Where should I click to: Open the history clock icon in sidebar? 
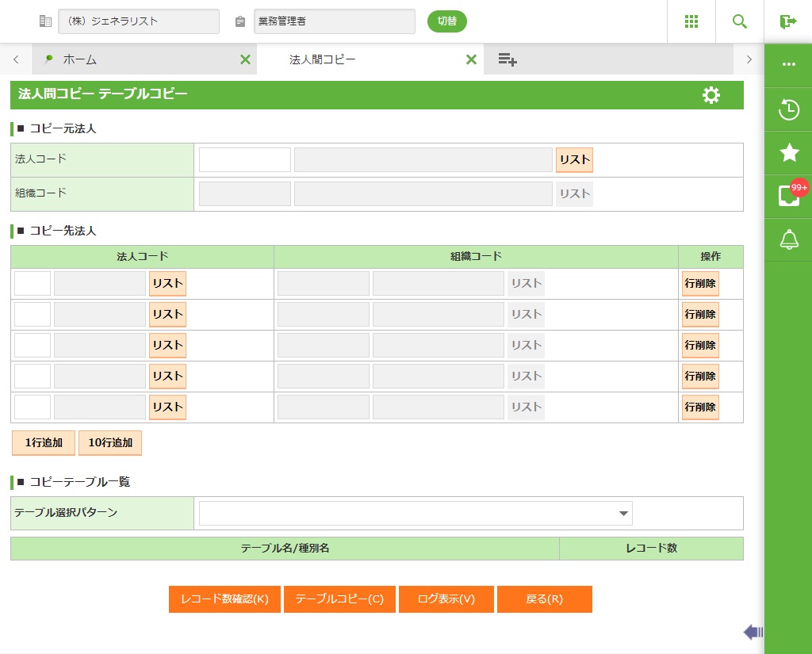click(x=788, y=110)
